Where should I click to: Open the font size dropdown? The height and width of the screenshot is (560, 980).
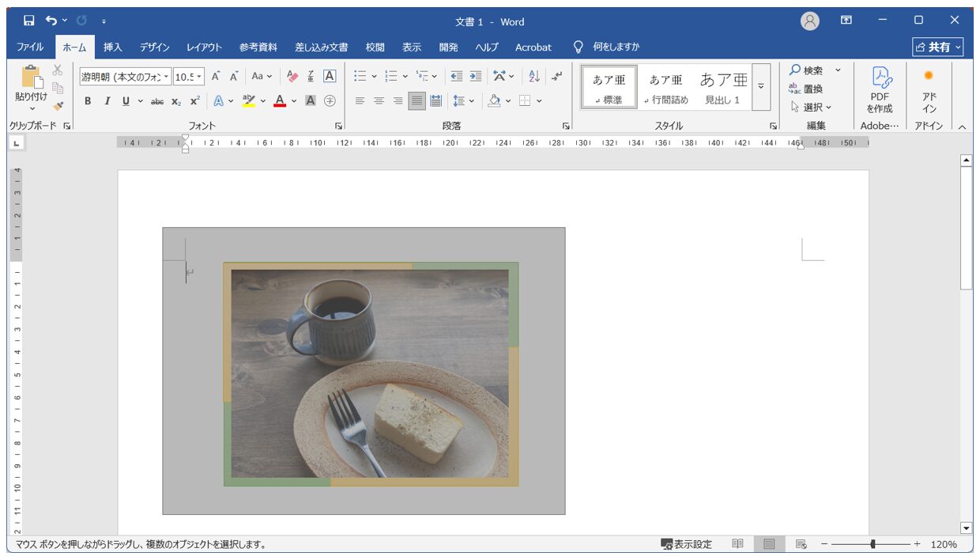click(x=198, y=77)
